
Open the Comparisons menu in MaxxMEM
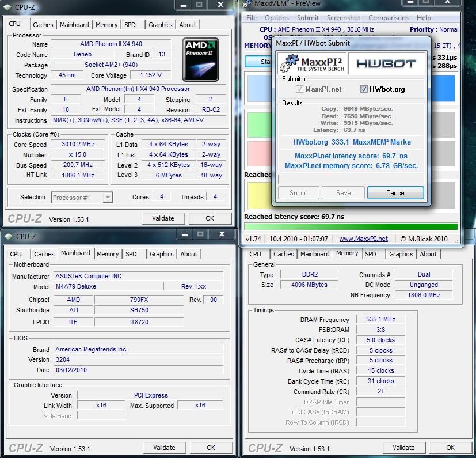389,18
